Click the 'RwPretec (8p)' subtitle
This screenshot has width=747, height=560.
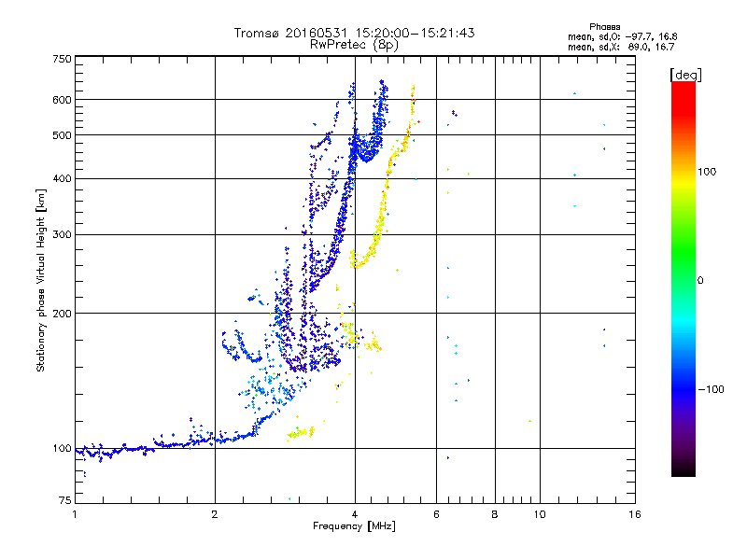354,45
